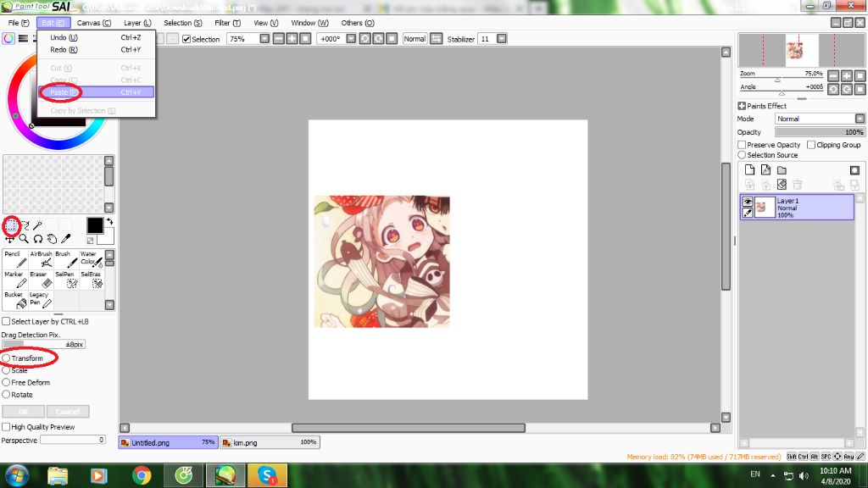This screenshot has height=488, width=868.
Task: Open the Stabilizer value dropdown
Action: [x=503, y=39]
